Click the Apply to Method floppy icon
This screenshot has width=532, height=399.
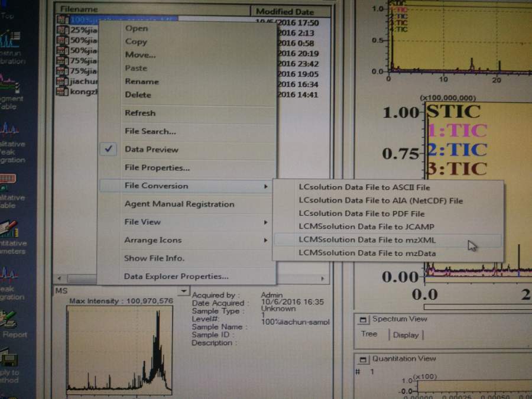point(9,360)
